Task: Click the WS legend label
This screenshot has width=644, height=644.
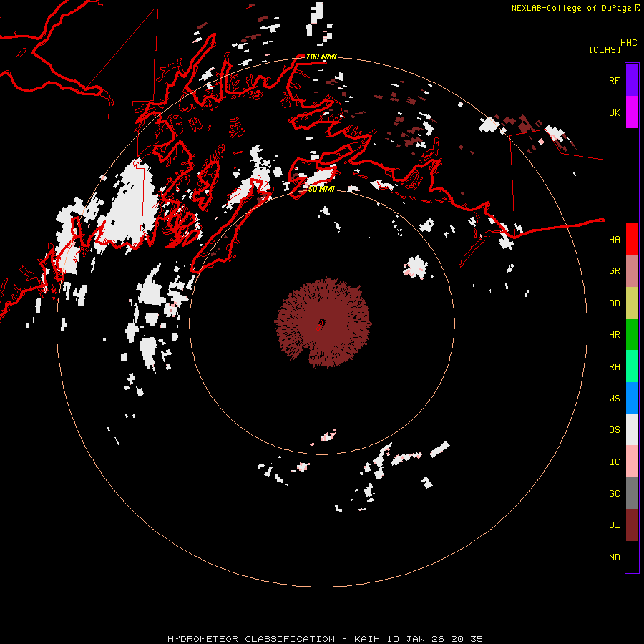Action: point(614,399)
